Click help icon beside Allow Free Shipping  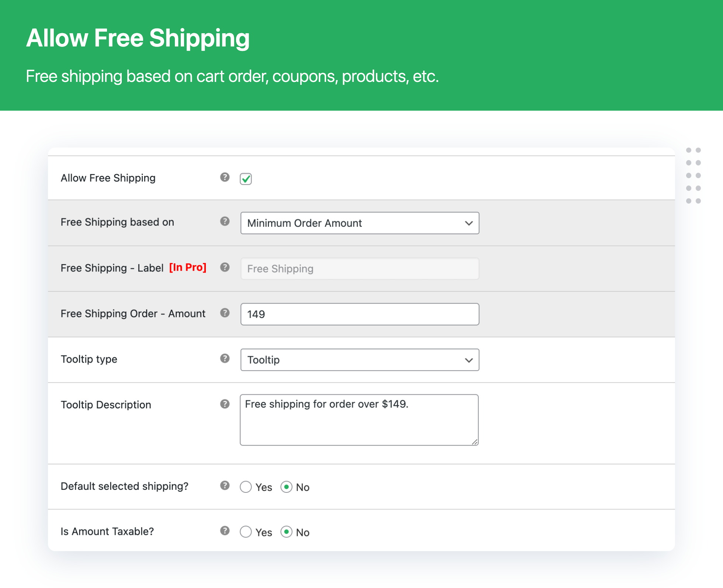pos(225,177)
